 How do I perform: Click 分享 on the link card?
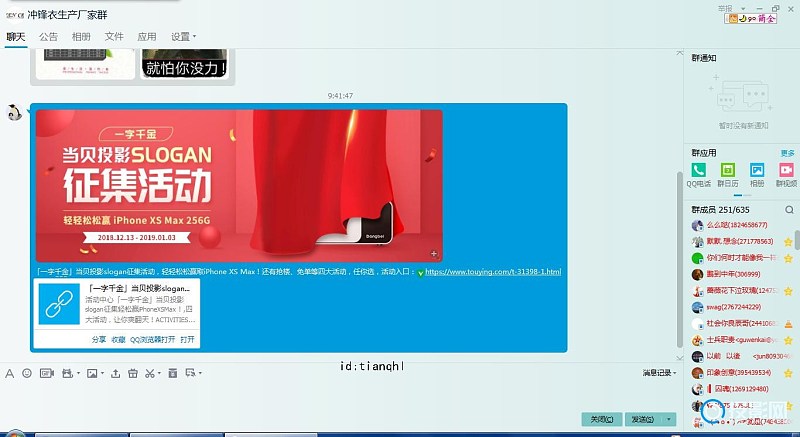(x=98, y=340)
